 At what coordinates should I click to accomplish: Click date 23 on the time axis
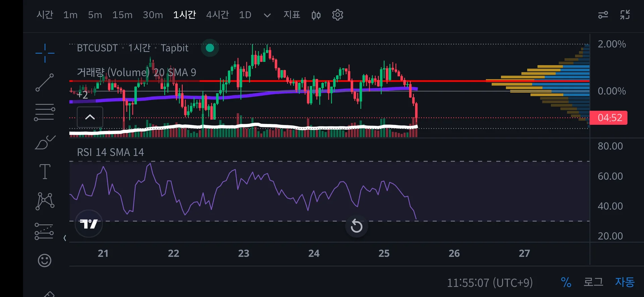tap(244, 253)
